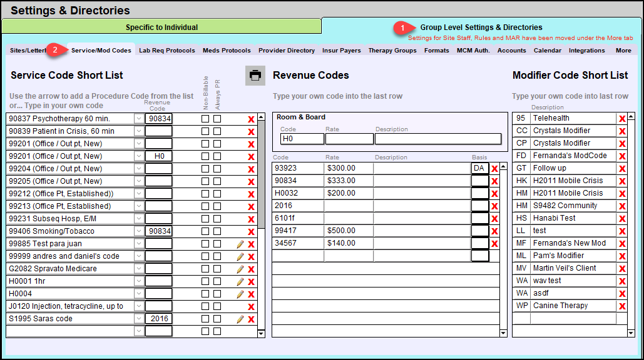
Task: Delete revenue code 99417 row
Action: point(494,231)
